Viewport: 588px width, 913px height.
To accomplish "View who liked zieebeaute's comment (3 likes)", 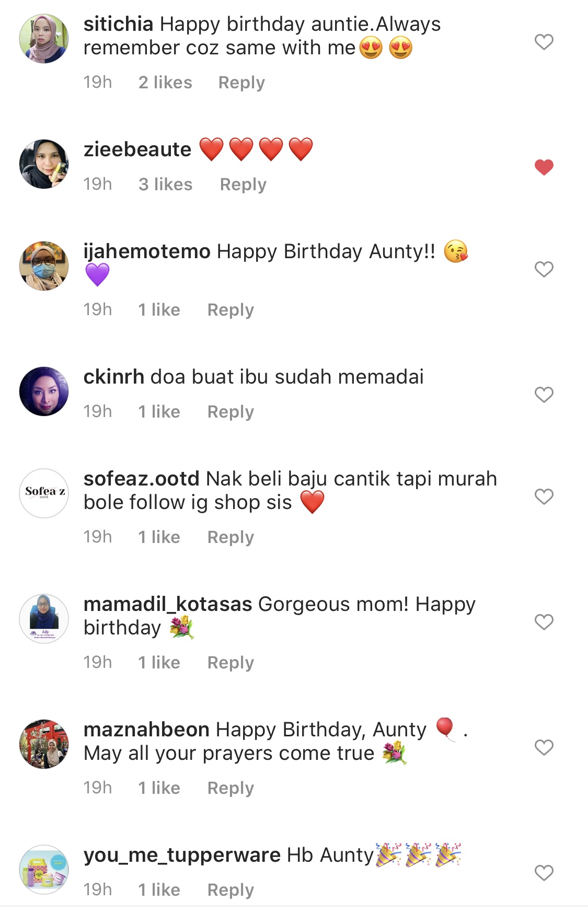I will [x=165, y=184].
